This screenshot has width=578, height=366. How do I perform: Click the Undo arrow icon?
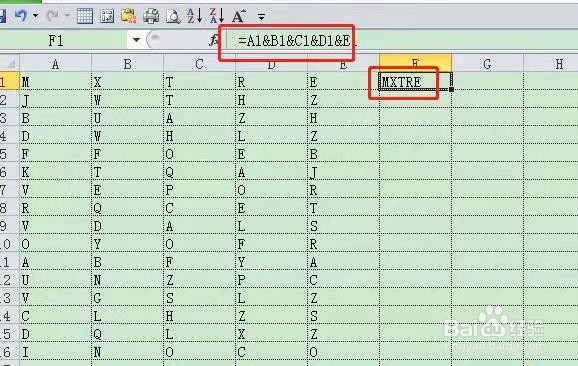tap(21, 15)
